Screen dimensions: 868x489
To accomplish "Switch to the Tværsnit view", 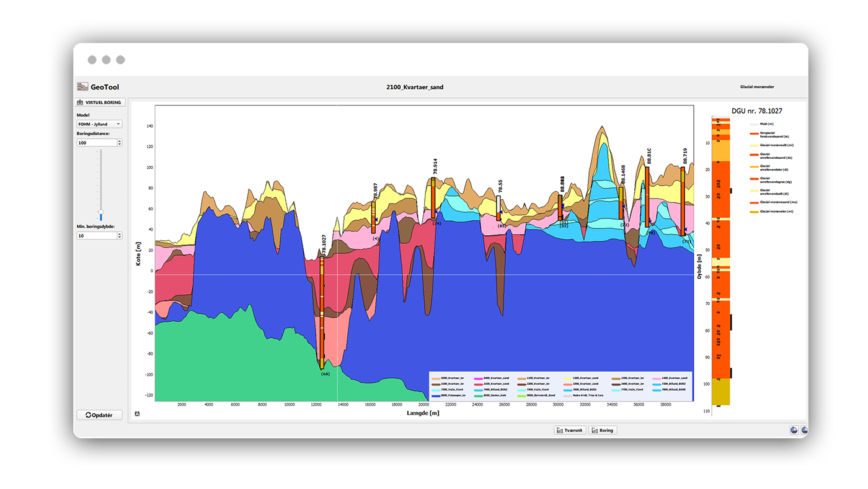I will coord(570,430).
